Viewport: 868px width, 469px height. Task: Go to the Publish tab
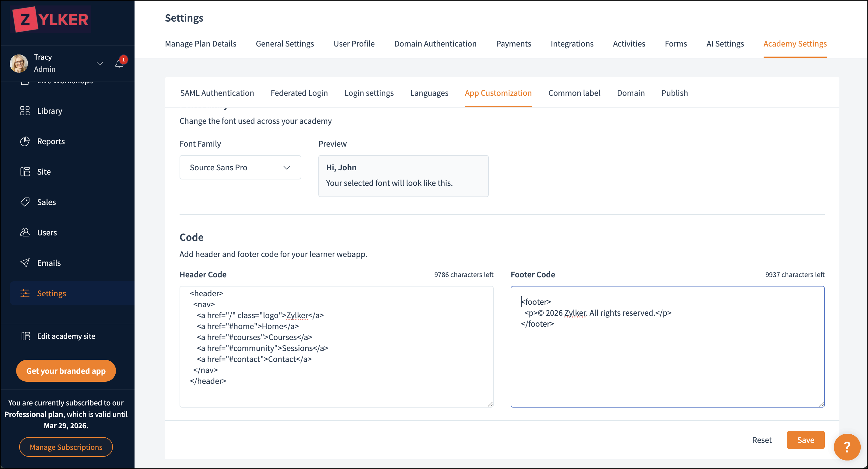click(674, 93)
